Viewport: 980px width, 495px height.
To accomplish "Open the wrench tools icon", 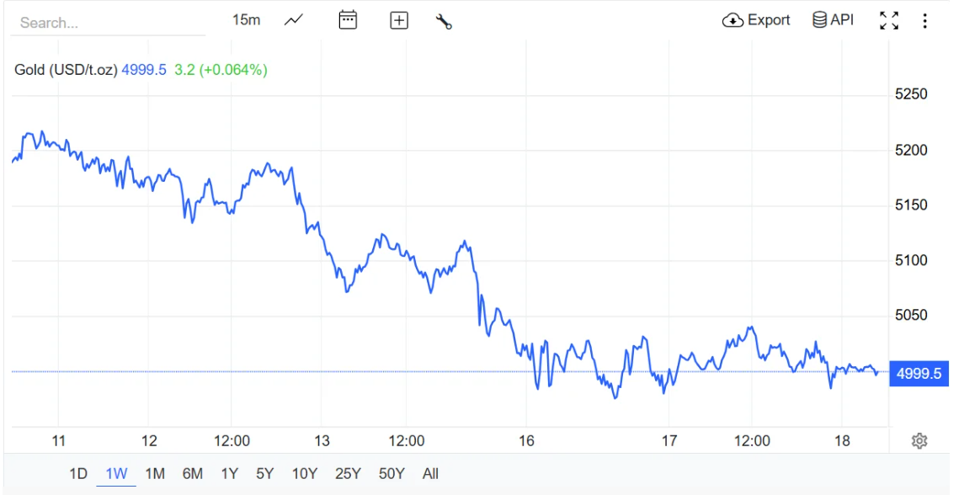I will point(444,21).
